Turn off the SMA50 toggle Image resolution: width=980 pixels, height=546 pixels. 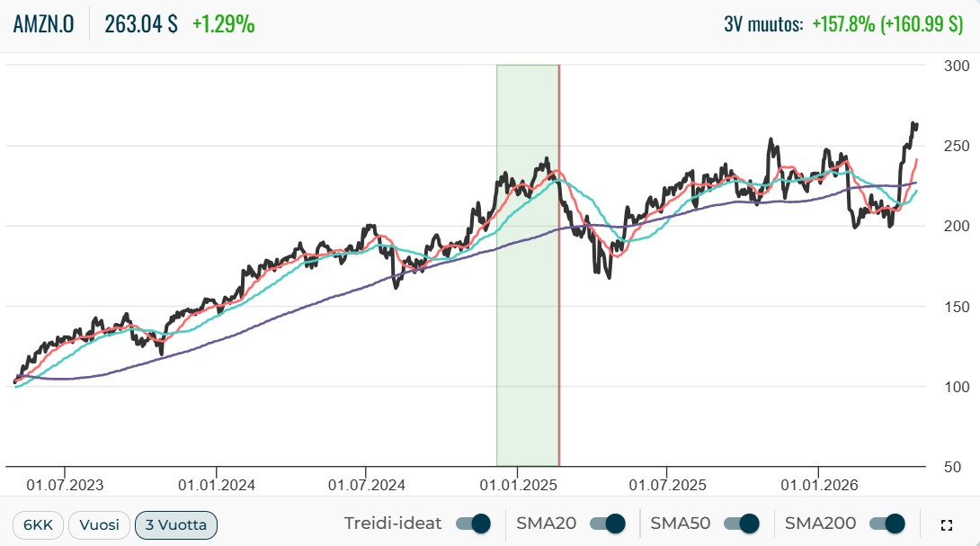click(741, 524)
